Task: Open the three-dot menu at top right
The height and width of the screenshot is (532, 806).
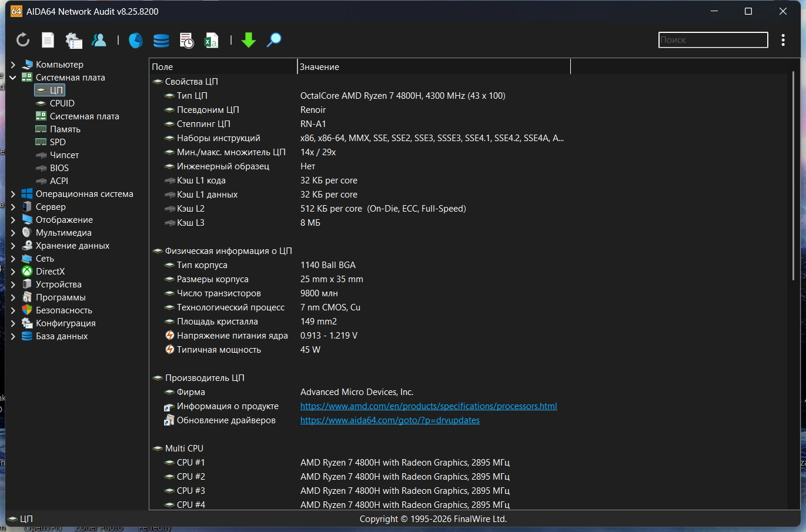Action: pyautogui.click(x=783, y=40)
